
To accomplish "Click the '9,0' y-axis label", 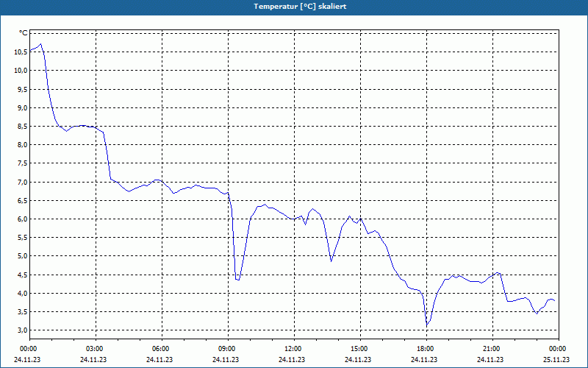I will click(22, 107).
